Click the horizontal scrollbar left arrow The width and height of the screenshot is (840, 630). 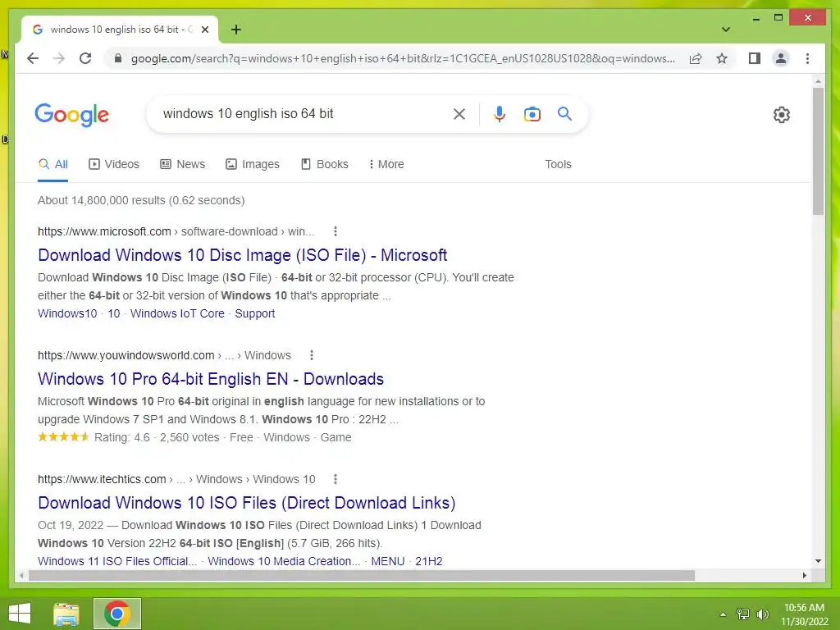click(21, 575)
